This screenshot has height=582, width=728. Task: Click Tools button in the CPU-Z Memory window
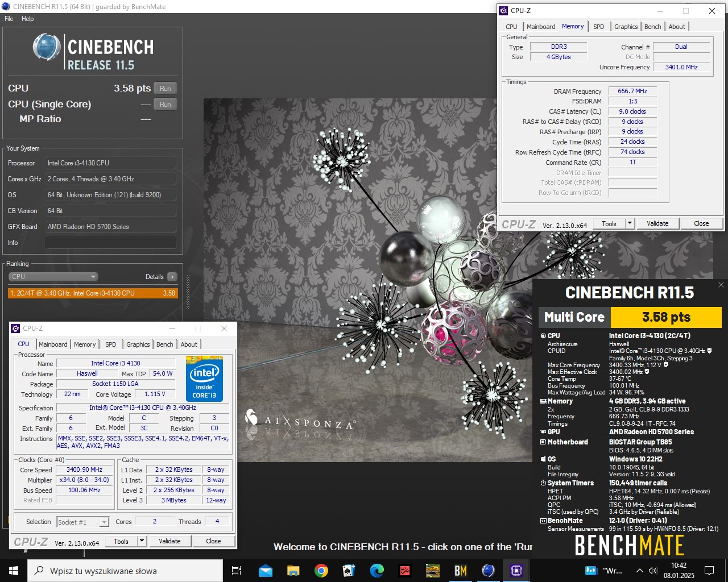(x=609, y=223)
